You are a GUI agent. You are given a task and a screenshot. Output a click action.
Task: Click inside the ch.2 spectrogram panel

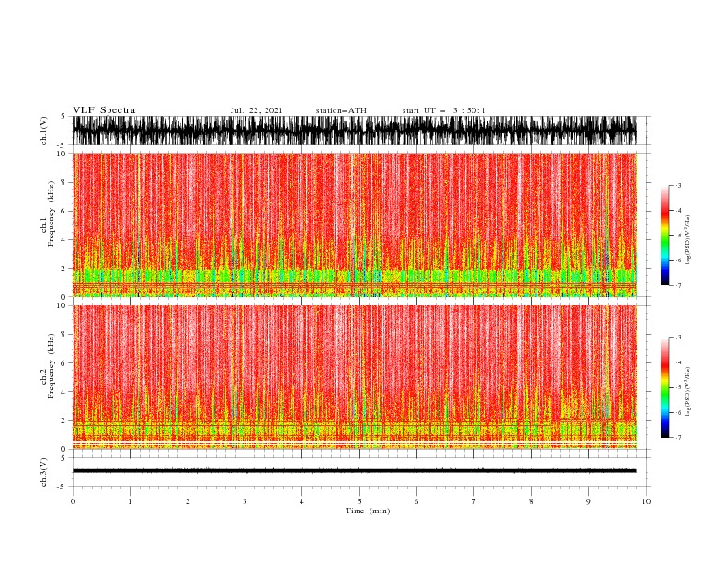(354, 377)
